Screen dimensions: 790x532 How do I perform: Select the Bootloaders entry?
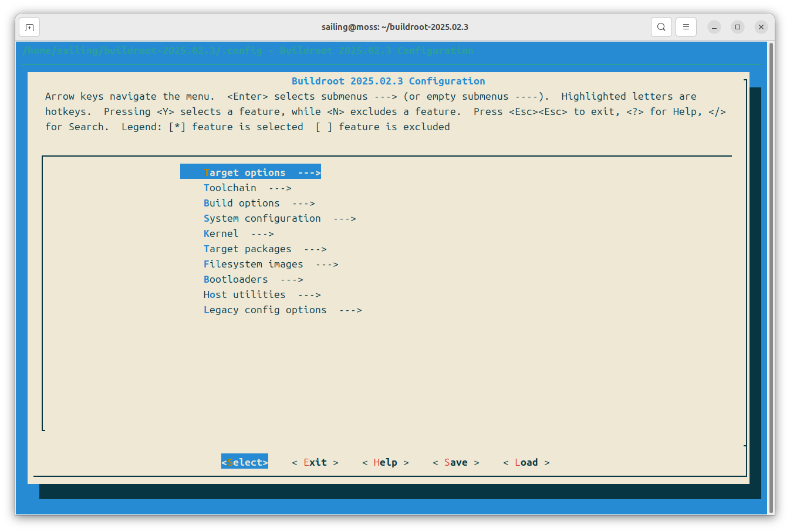point(253,279)
